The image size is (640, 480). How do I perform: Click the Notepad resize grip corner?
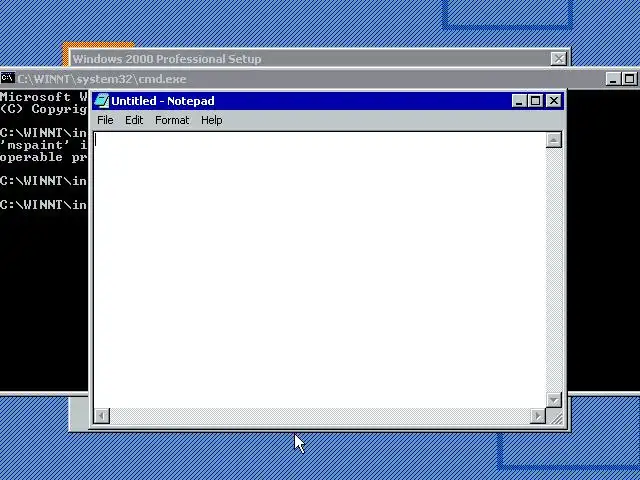coord(555,416)
